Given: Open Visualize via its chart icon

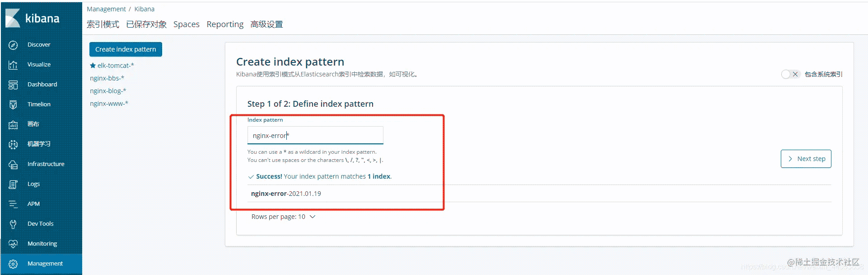Looking at the screenshot, I should click(13, 65).
